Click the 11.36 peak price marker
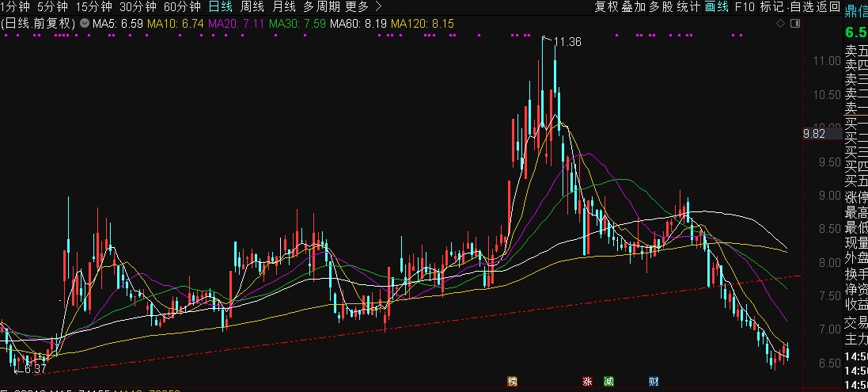This screenshot has height=392, width=868. click(x=567, y=41)
